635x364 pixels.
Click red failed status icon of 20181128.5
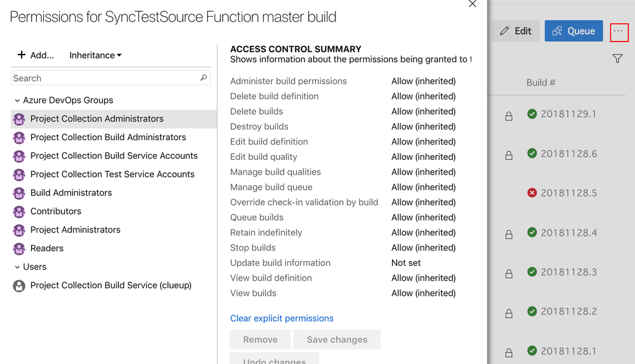[532, 193]
